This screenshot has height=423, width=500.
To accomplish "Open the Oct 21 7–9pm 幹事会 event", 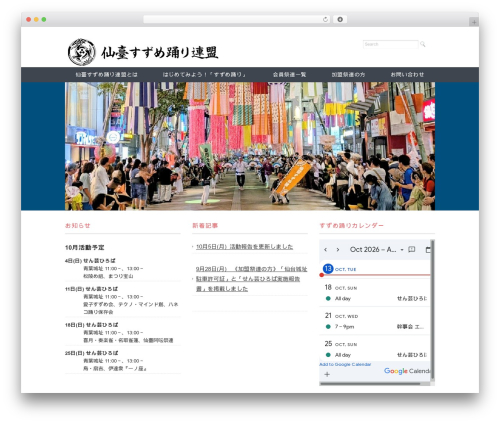I will (x=376, y=327).
